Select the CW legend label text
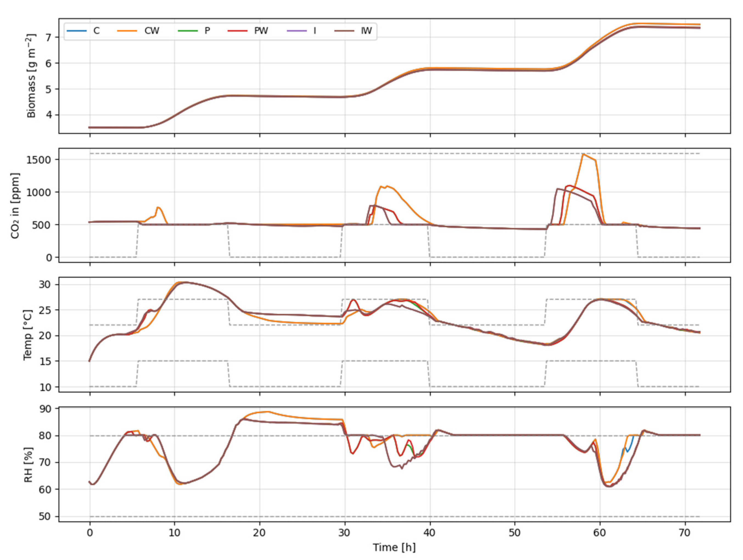 152,31
